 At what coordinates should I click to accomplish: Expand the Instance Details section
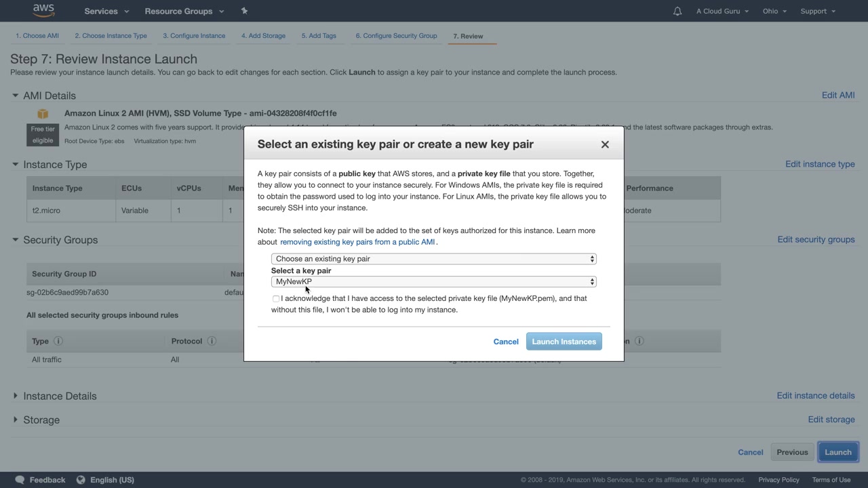15,396
